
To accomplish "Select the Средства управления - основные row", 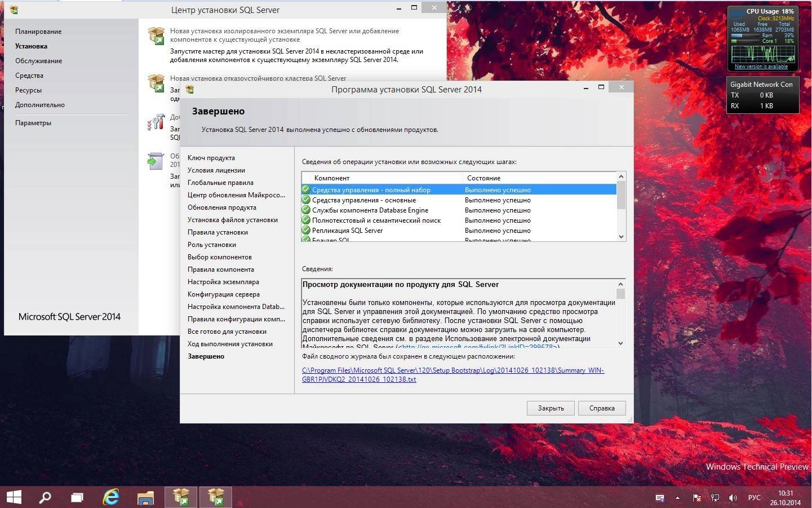I will click(459, 200).
